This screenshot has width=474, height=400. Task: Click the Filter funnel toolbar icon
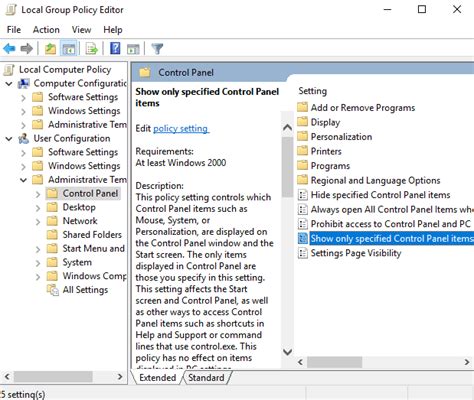[x=157, y=49]
